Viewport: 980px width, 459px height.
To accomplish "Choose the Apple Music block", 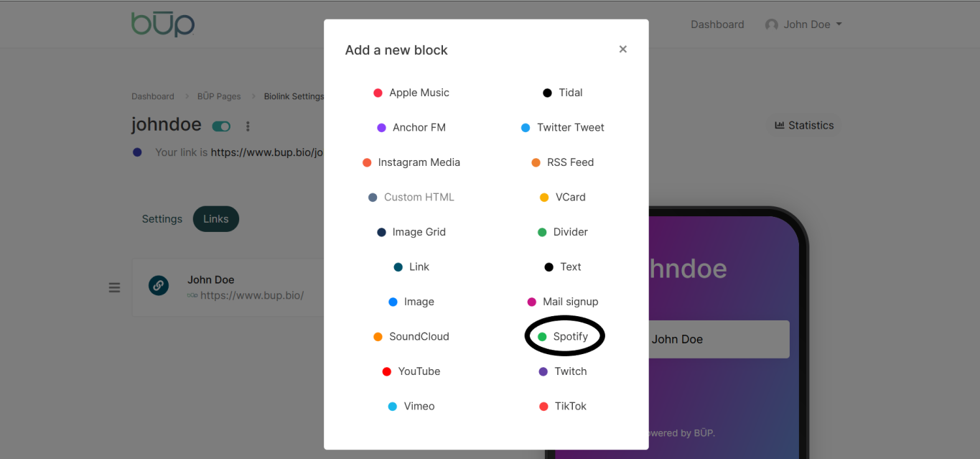I will (x=411, y=93).
